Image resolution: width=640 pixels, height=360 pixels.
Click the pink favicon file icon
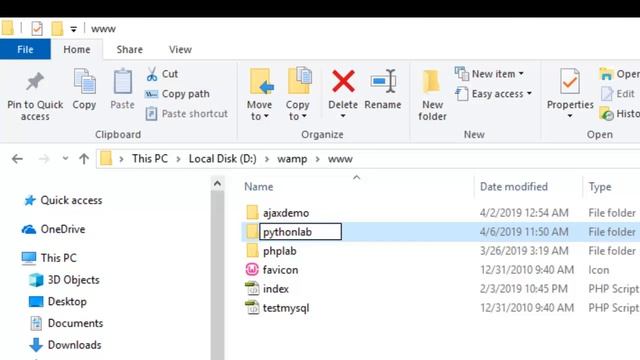point(252,269)
